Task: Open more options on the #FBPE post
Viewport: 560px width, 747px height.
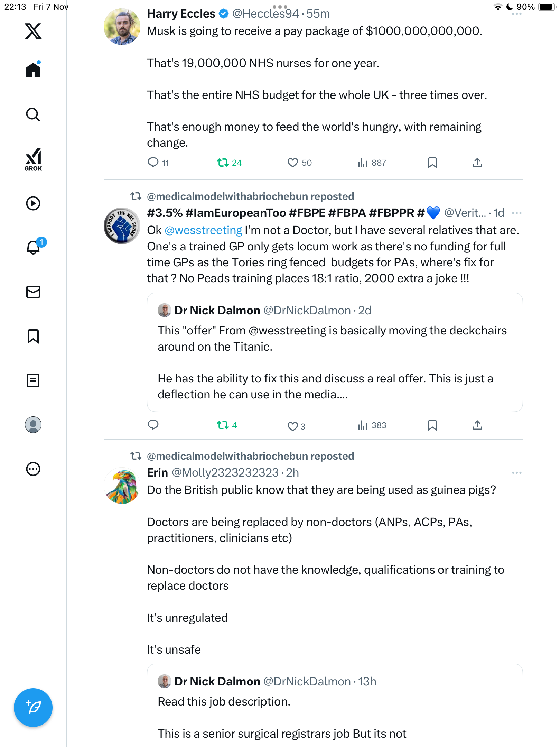Action: 516,213
